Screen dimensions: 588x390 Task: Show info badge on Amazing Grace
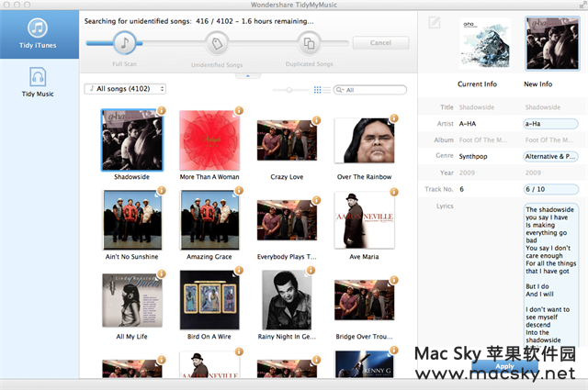(239, 190)
